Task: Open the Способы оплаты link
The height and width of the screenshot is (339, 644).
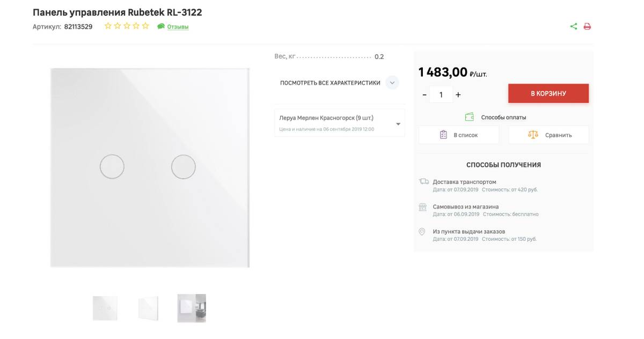Action: coord(503,117)
